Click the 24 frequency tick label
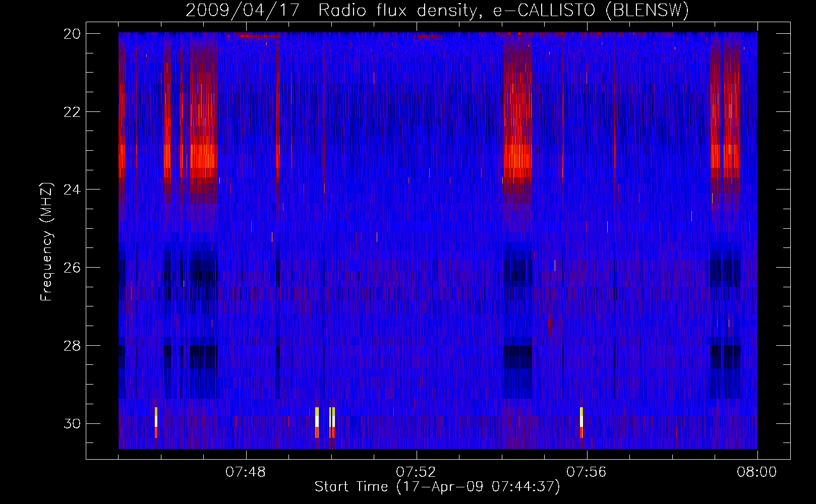The image size is (816, 504). point(72,190)
